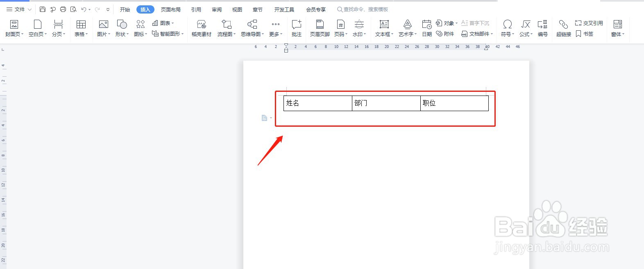This screenshot has width=644, height=269.
Task: Click the Redo arrow icon
Action: [x=97, y=9]
